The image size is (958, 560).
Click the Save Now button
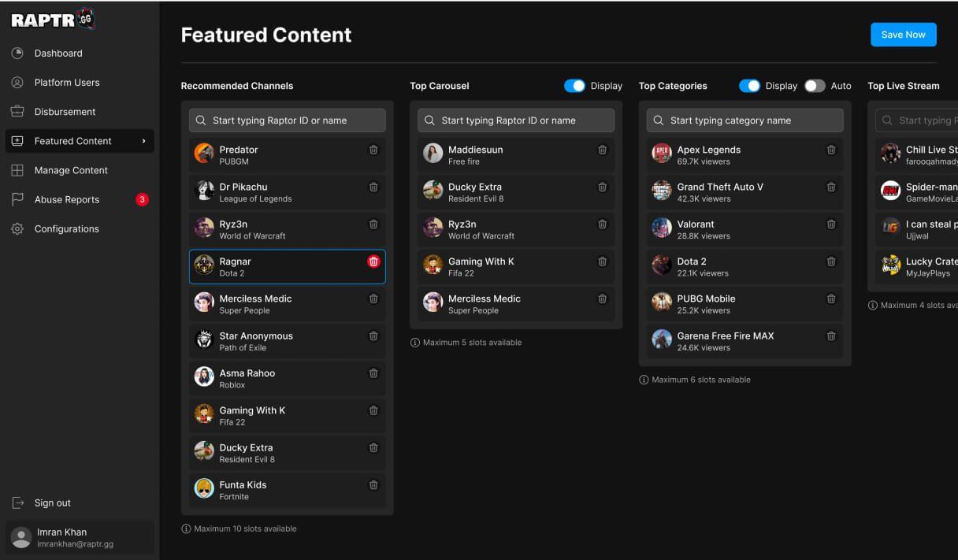point(904,35)
